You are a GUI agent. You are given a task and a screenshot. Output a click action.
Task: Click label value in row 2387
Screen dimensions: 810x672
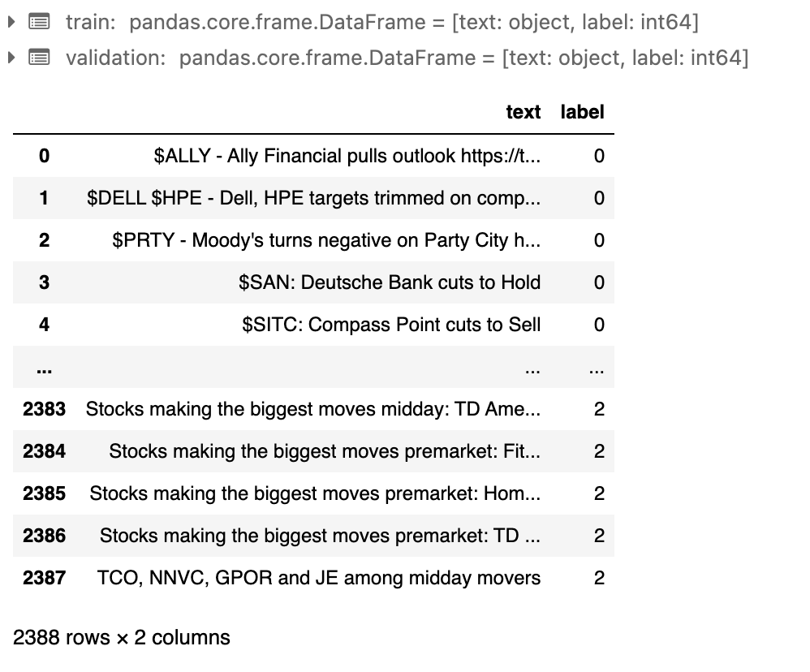click(599, 578)
